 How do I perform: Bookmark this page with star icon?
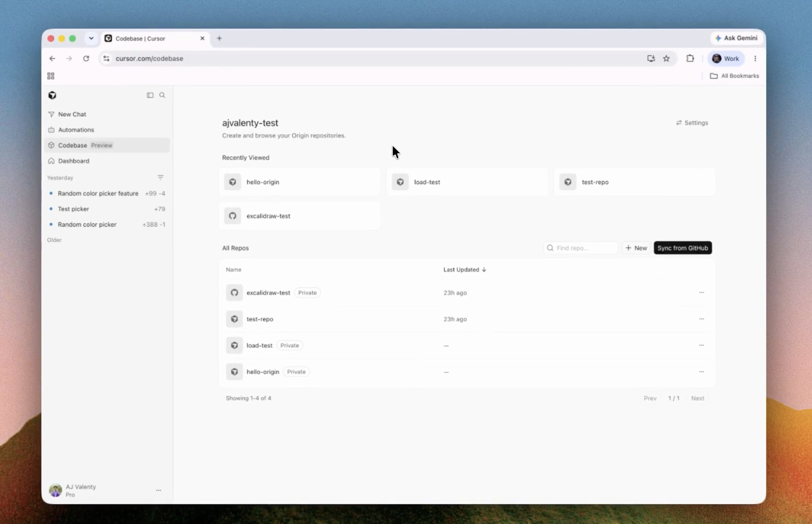(x=666, y=58)
